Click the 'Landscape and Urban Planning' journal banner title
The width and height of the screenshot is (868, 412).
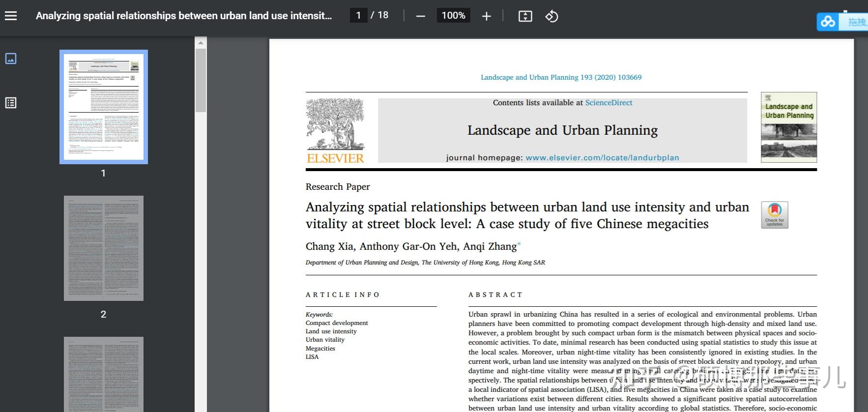pos(562,130)
